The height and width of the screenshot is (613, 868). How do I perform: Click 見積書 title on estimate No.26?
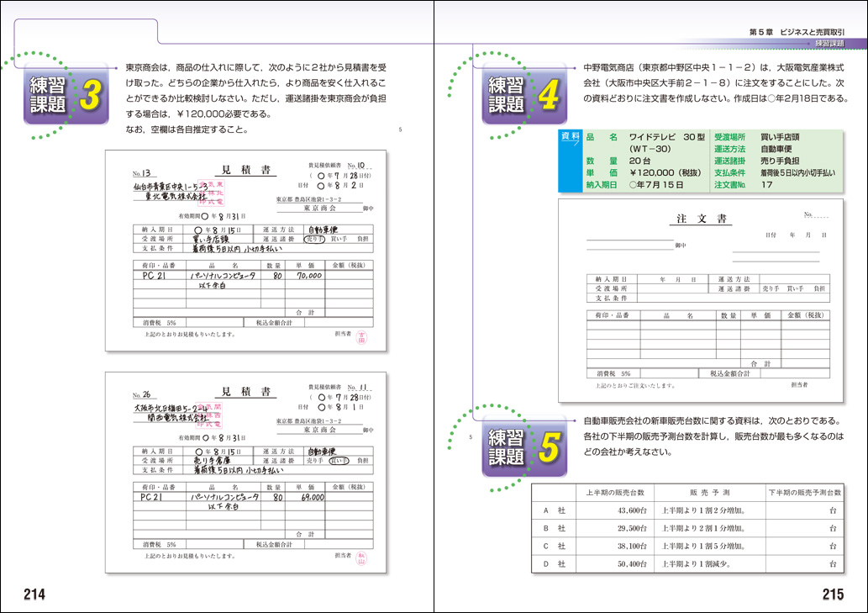tap(246, 392)
